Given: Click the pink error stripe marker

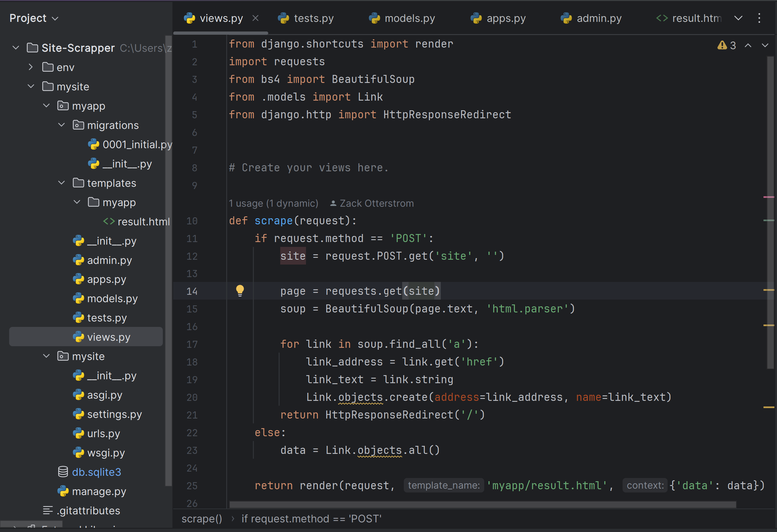Looking at the screenshot, I should 769,197.
